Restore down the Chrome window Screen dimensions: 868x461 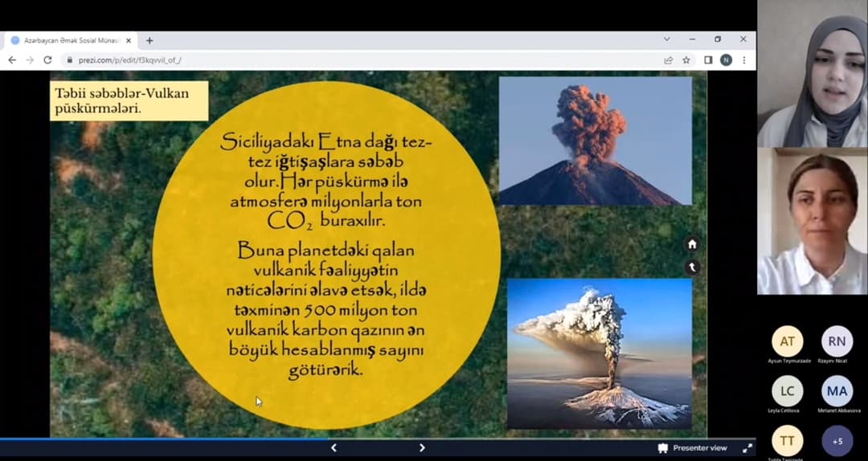(x=718, y=39)
